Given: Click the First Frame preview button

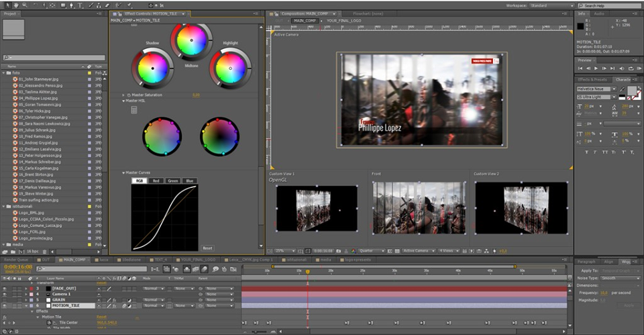Looking at the screenshot, I should tap(580, 68).
